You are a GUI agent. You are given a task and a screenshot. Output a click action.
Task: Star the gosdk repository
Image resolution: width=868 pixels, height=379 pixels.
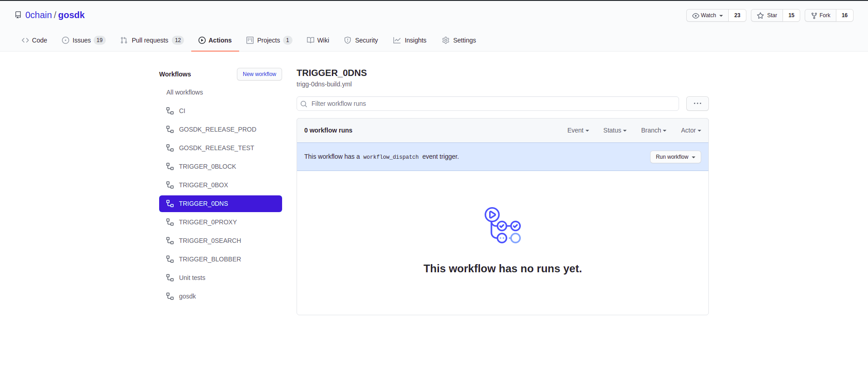pyautogui.click(x=767, y=15)
